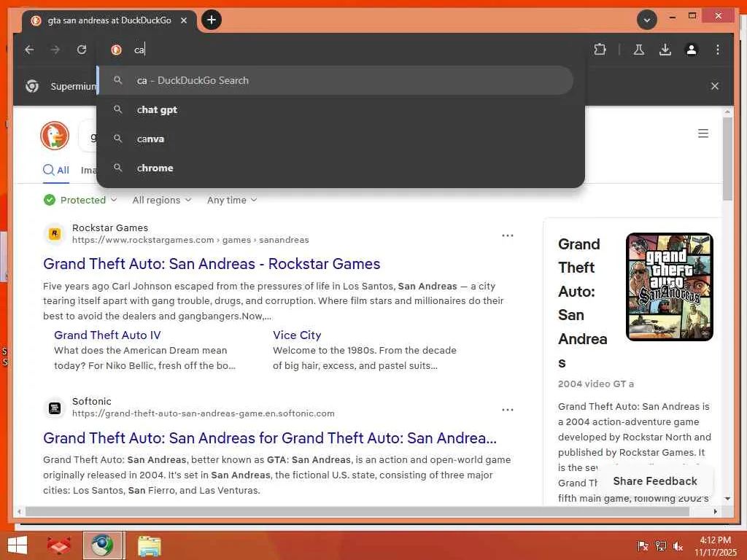This screenshot has height=560, width=747.
Task: Open the clock showing 4:12 PM
Action: click(715, 546)
